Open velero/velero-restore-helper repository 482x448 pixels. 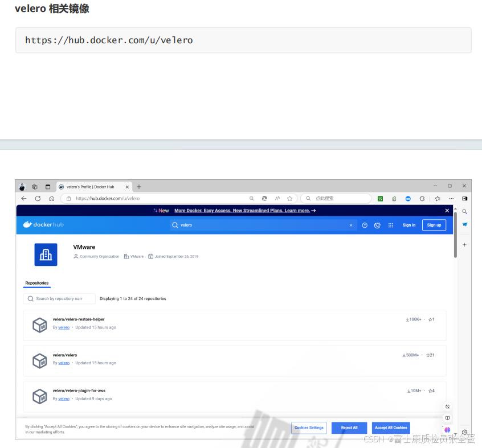pos(79,319)
